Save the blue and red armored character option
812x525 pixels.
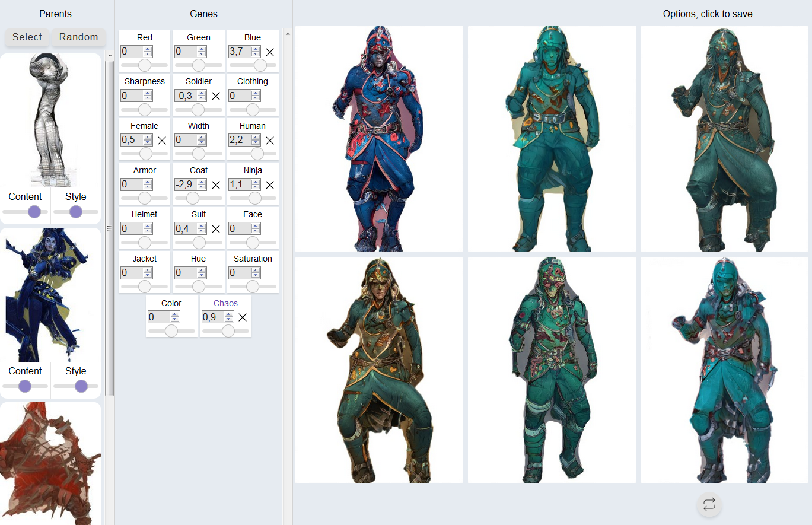[379, 139]
